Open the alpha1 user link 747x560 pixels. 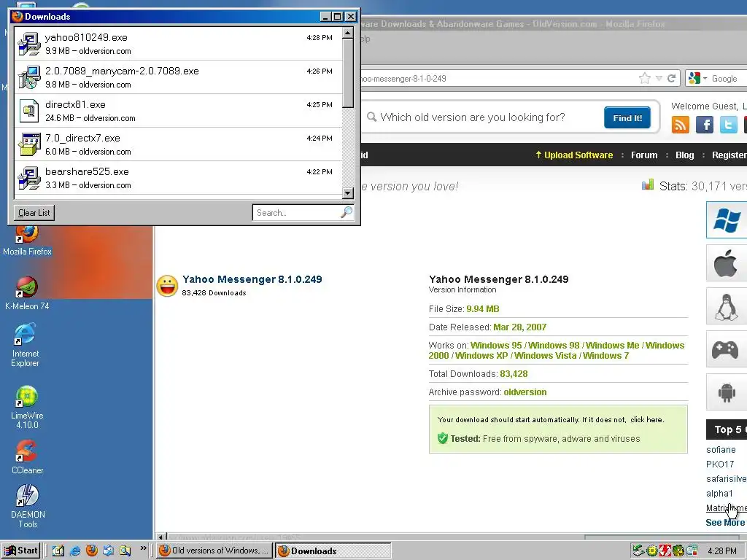coord(719,494)
